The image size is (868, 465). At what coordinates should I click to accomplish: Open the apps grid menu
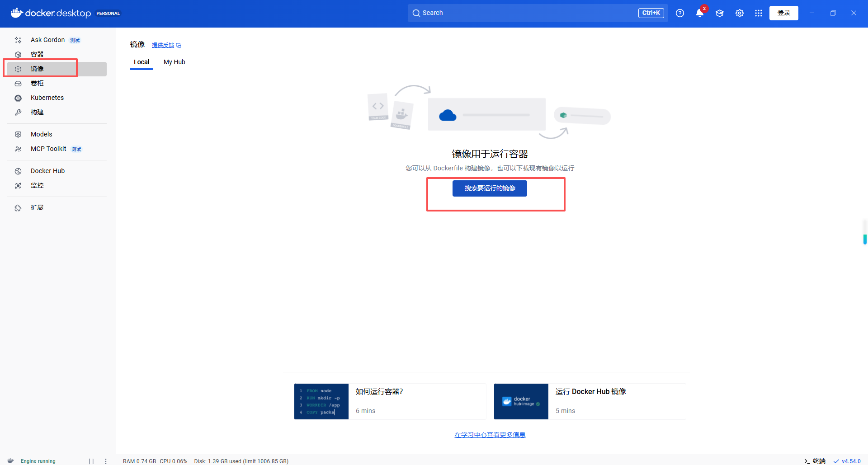(x=759, y=13)
